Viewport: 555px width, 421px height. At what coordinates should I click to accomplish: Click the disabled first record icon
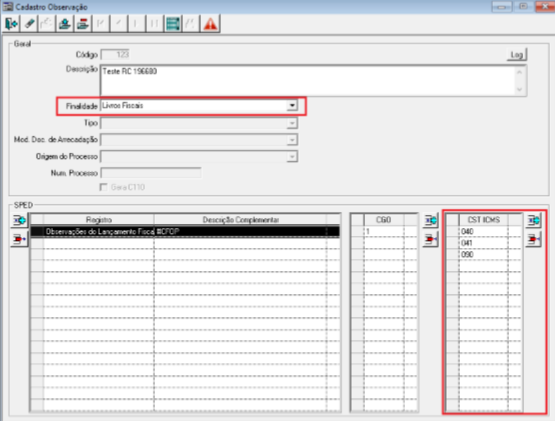pyautogui.click(x=101, y=24)
